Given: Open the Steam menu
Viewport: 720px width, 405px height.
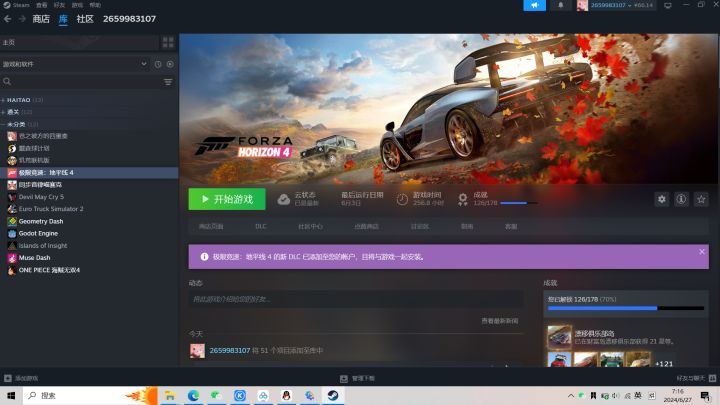Looking at the screenshot, I should click(17, 5).
